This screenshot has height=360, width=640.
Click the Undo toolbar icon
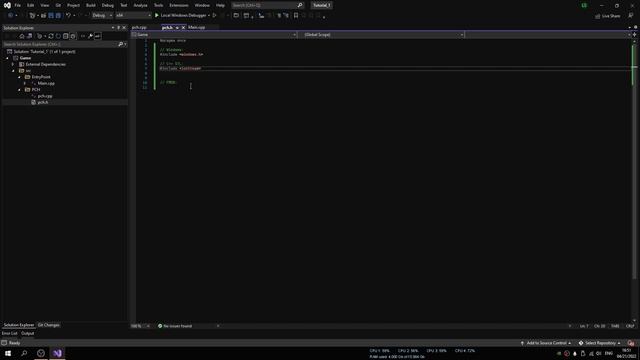pyautogui.click(x=68, y=16)
